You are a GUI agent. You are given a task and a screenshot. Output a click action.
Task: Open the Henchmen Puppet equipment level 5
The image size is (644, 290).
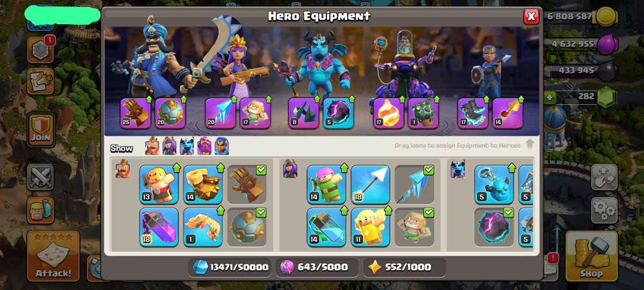click(494, 184)
